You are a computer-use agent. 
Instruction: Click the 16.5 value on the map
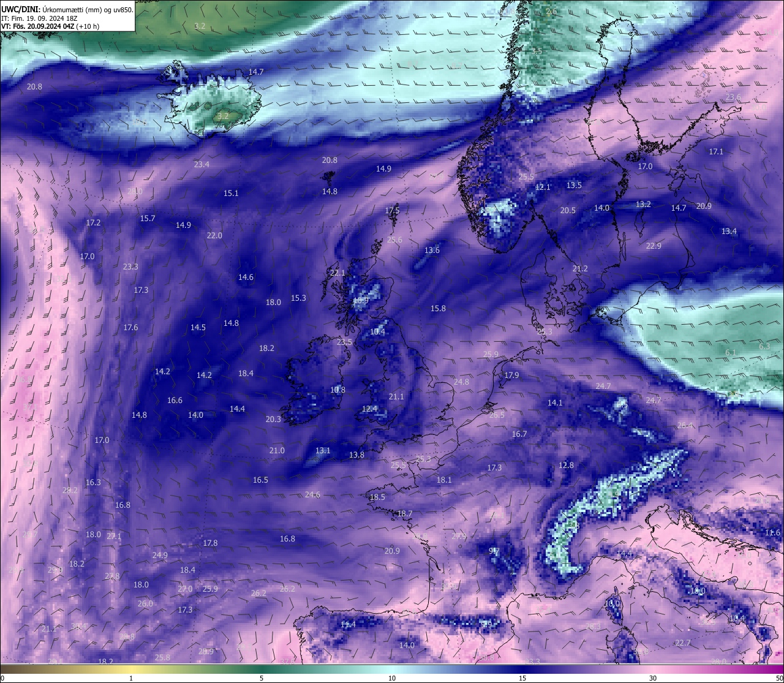(260, 480)
